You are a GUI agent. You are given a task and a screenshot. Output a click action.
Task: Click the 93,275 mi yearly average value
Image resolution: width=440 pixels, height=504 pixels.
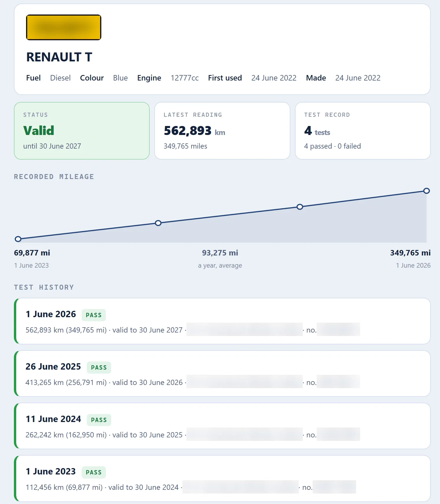(x=220, y=253)
